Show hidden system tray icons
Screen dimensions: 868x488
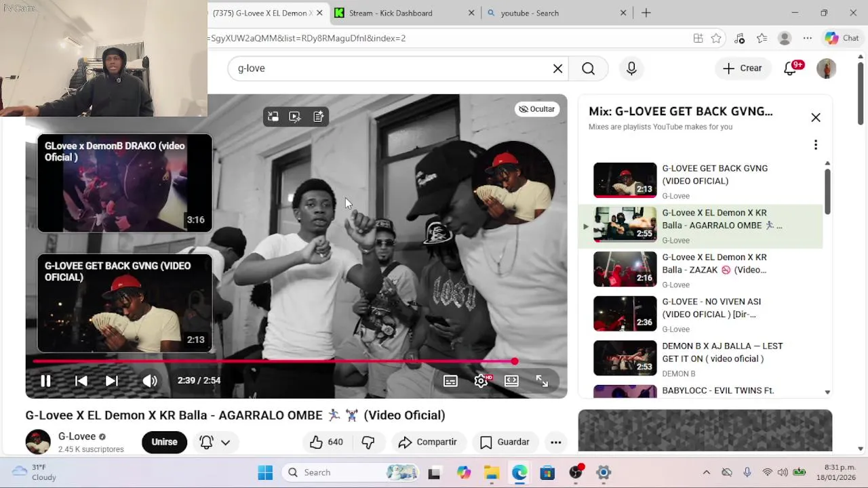(706, 472)
